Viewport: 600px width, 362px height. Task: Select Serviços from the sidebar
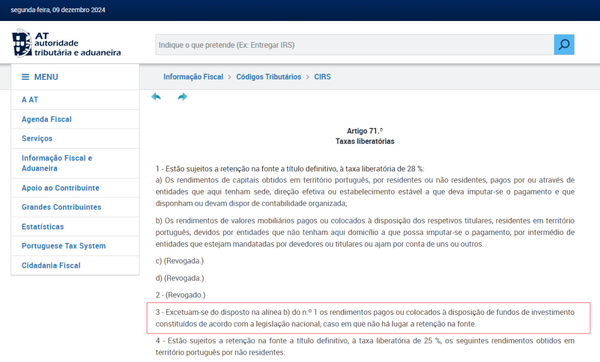point(75,139)
